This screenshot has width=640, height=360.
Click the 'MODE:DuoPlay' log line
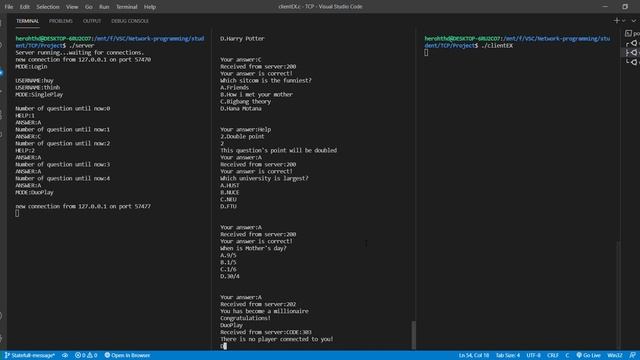click(35, 192)
